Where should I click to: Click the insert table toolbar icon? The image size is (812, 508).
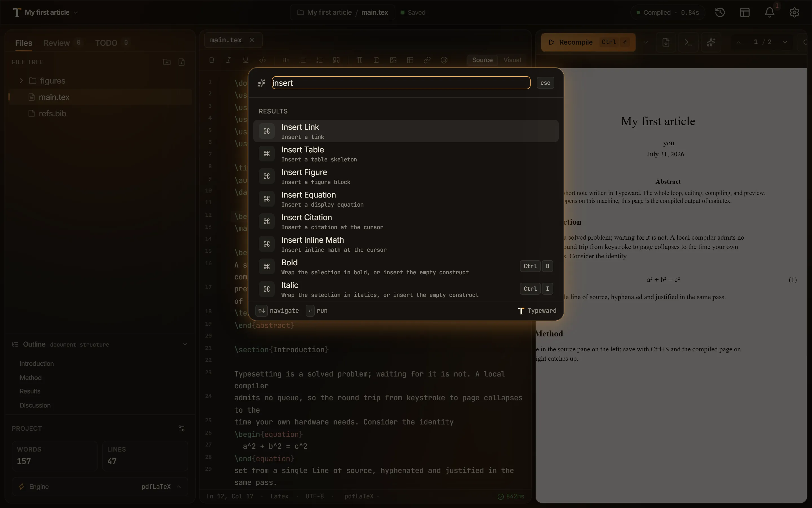(x=410, y=60)
